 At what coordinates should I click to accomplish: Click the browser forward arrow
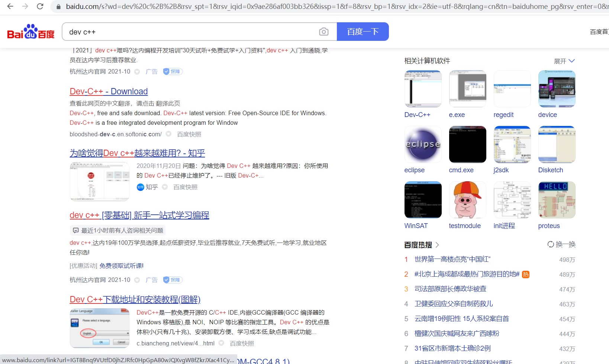click(25, 6)
